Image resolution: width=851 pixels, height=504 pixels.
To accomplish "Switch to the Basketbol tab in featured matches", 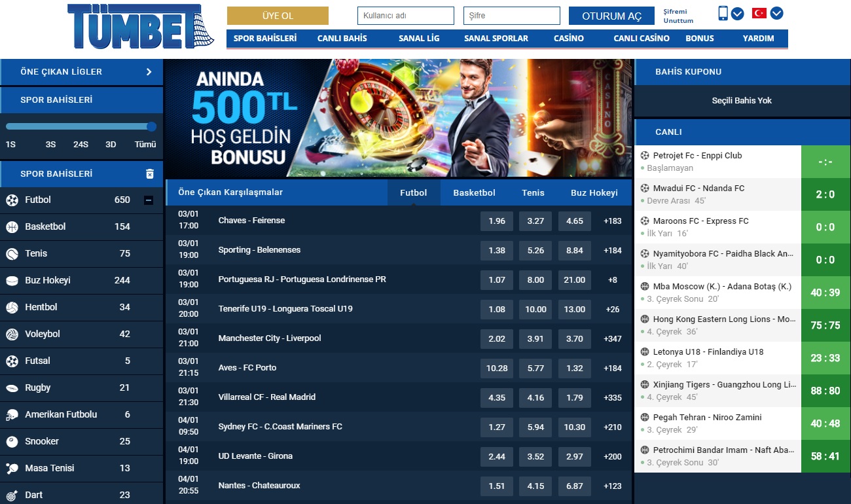I will pos(474,193).
